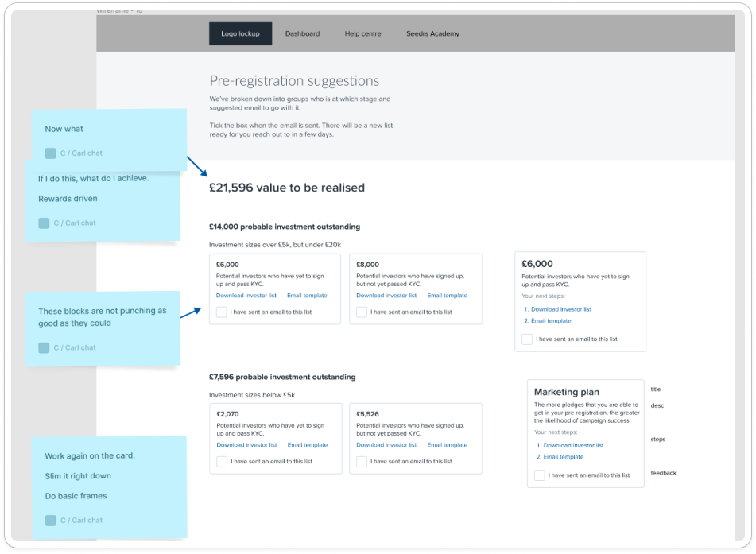756x554 pixels.
Task: Select 'Do basic frames' text
Action: tap(76, 496)
